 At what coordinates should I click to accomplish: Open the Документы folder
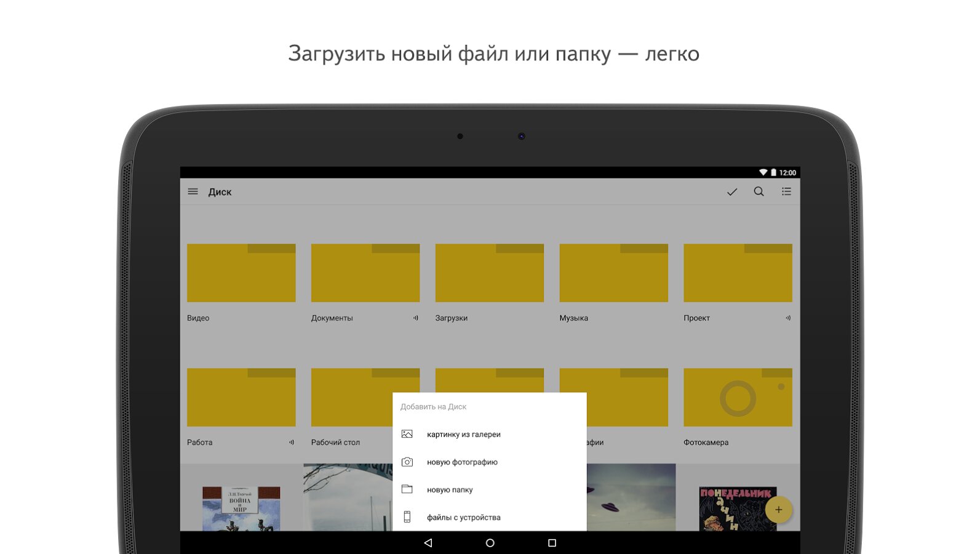[365, 273]
